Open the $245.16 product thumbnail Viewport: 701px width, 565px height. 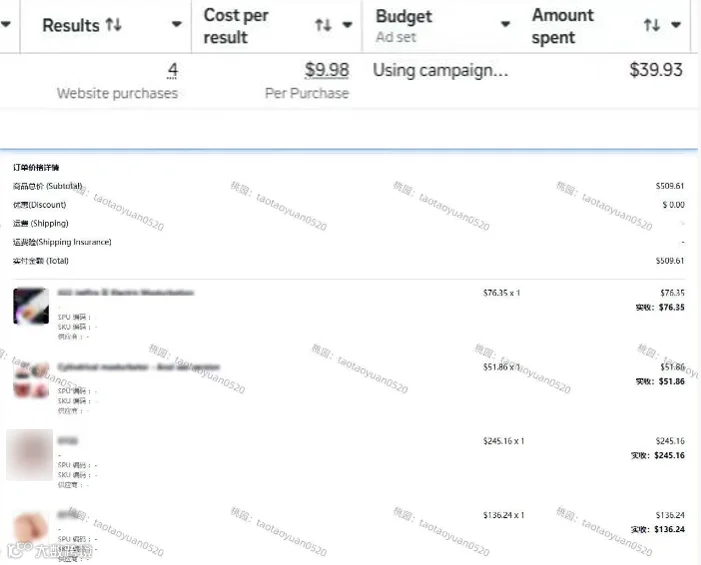pyautogui.click(x=30, y=455)
